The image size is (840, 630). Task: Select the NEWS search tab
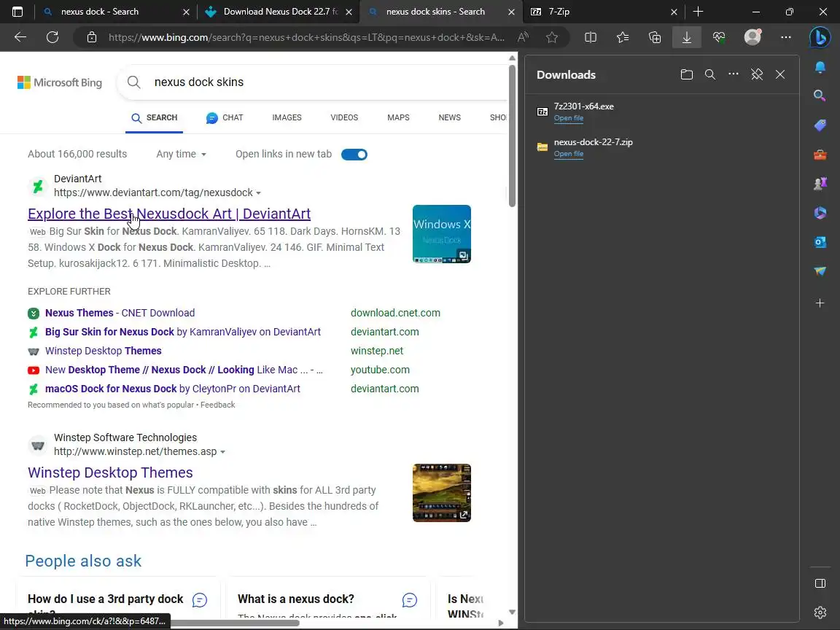coord(449,117)
